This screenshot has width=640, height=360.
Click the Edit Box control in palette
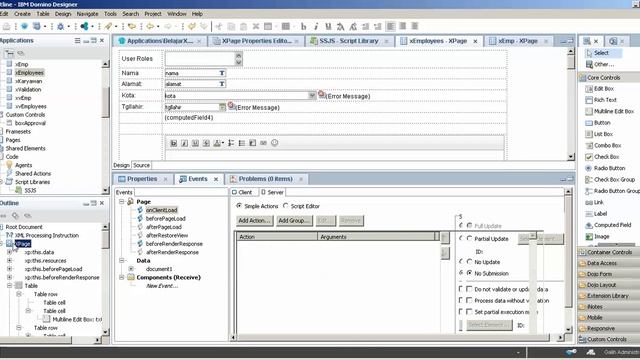pos(604,89)
